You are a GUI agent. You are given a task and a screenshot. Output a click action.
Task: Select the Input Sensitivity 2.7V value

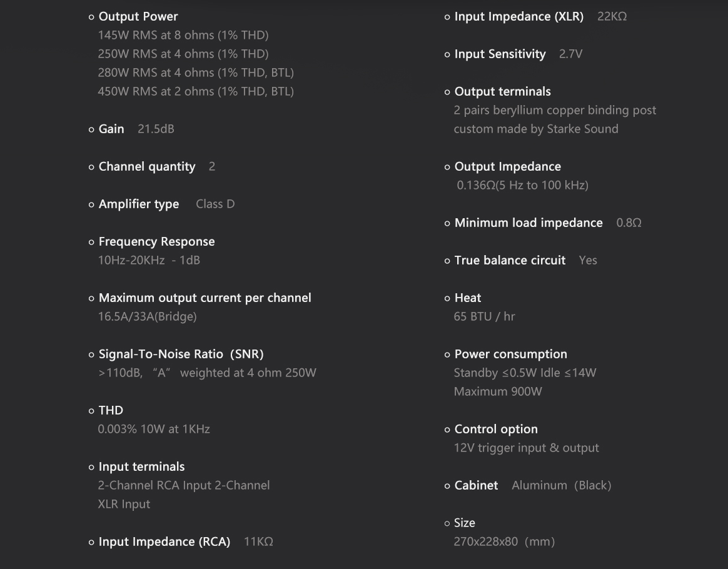[x=570, y=54]
